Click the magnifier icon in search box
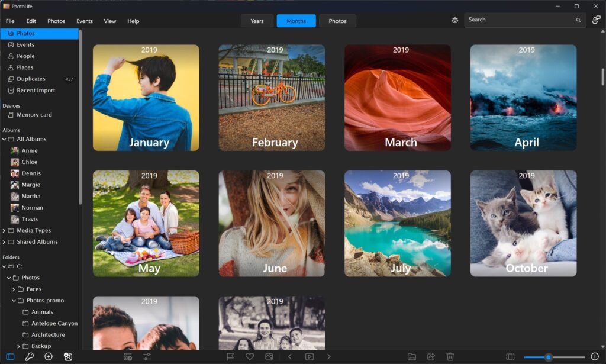 point(578,20)
